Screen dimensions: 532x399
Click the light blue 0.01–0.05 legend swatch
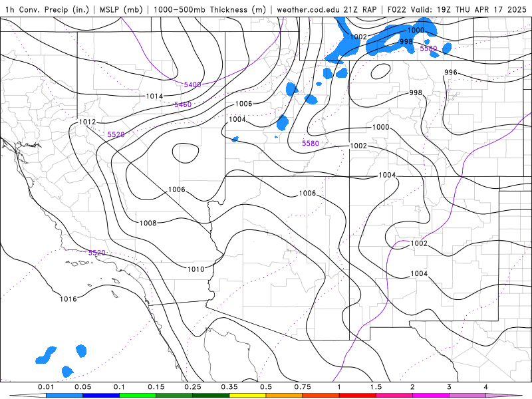[65, 396]
